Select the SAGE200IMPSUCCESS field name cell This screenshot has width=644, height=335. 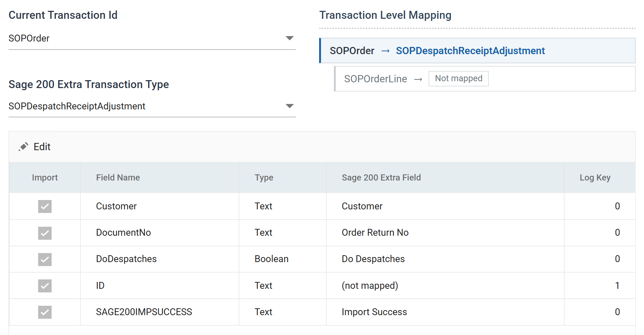coord(160,312)
